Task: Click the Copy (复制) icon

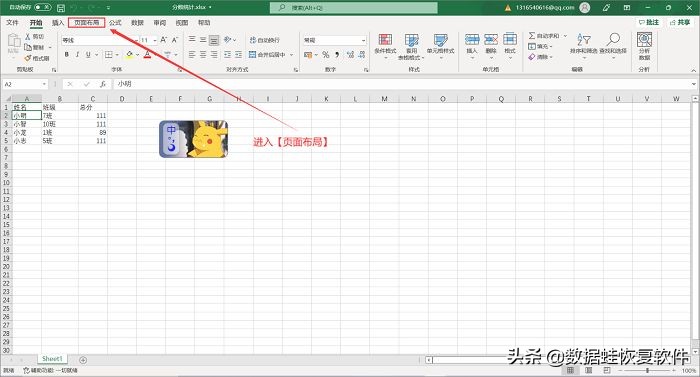Action: pos(28,47)
